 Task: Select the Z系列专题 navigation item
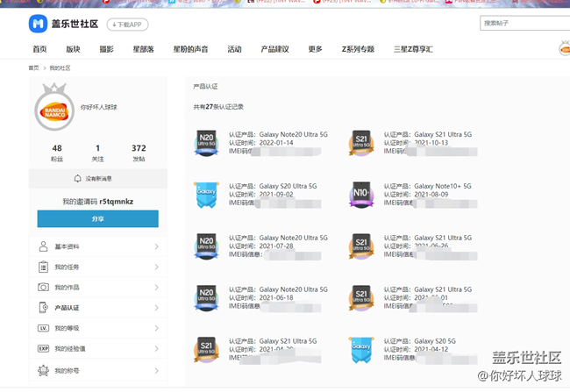coord(358,49)
